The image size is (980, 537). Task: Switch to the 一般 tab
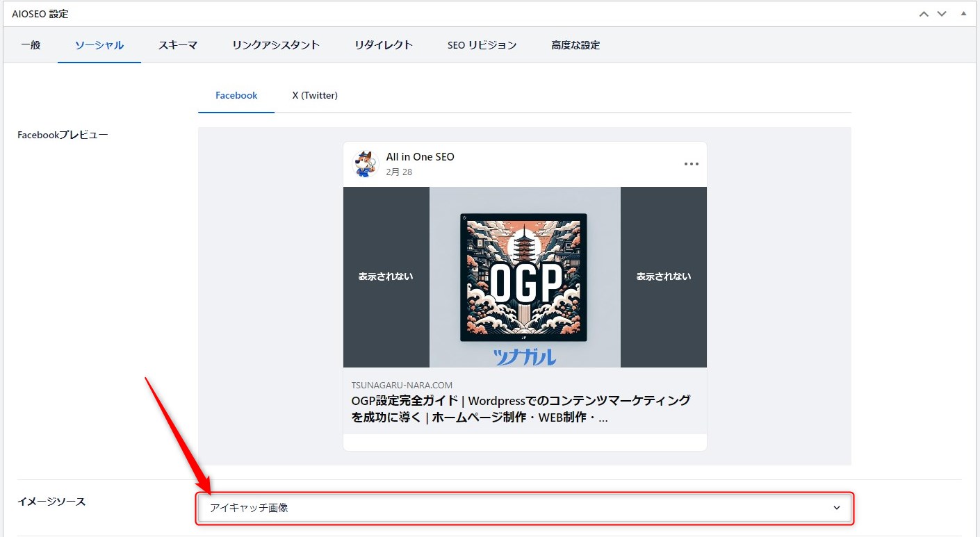coord(31,45)
